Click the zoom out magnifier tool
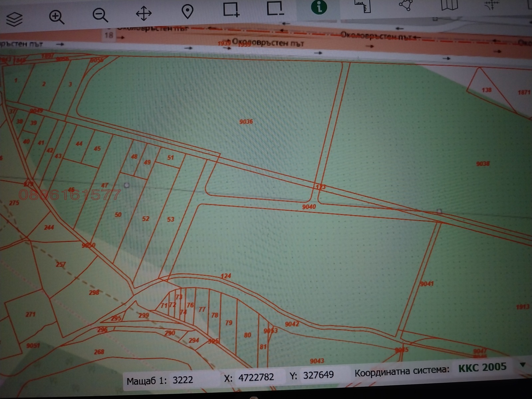This screenshot has width=532, height=399. coord(100,15)
